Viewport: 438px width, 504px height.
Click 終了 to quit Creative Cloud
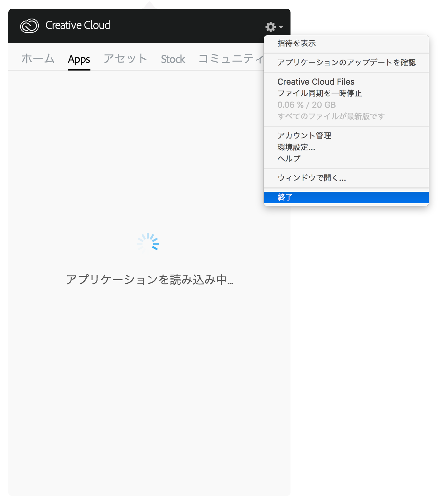tap(346, 197)
